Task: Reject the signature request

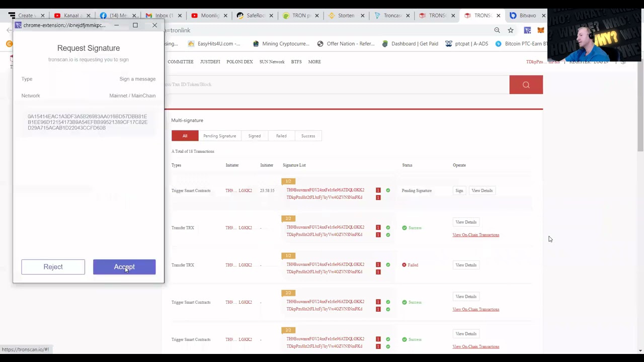Action: (53, 267)
